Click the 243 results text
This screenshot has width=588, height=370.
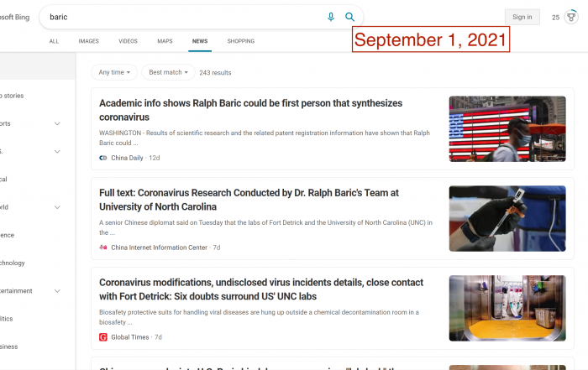point(215,73)
